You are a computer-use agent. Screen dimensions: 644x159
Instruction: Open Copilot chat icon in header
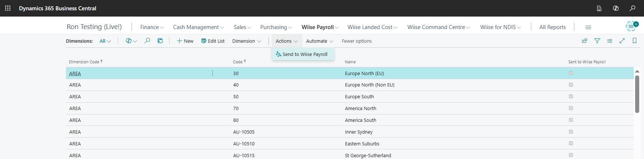(x=616, y=8)
